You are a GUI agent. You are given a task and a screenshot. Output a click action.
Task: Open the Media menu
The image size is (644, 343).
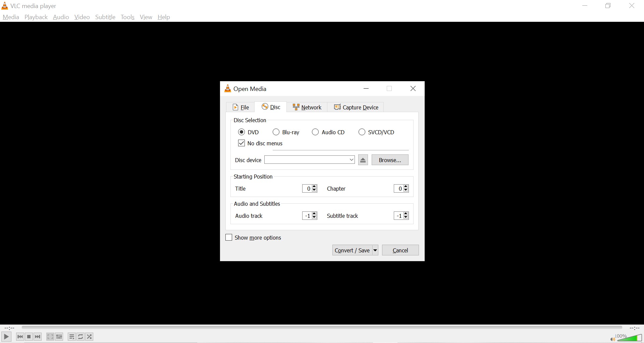11,17
